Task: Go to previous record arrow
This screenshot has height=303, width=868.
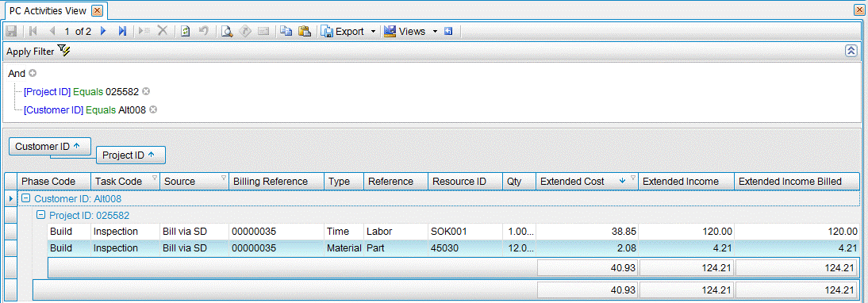Action: coord(52,32)
